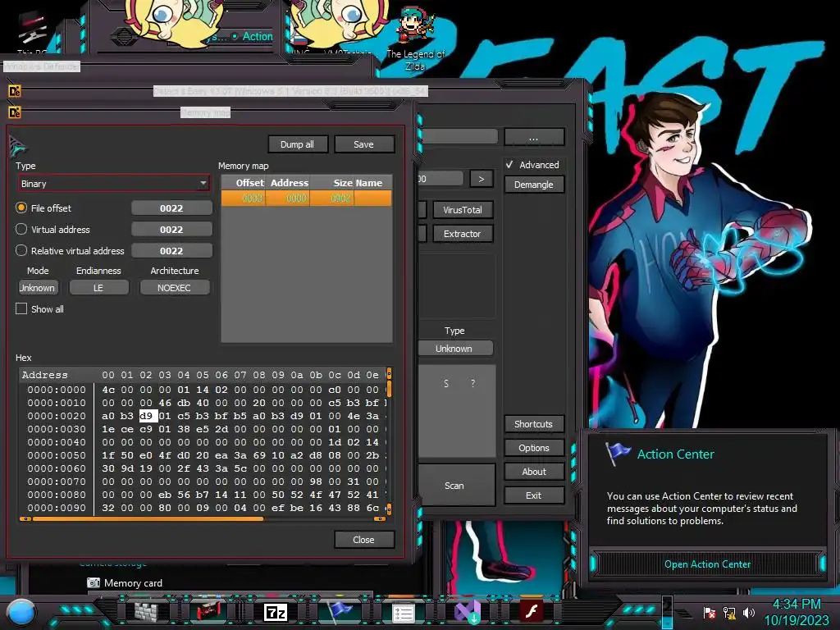Click the Name column header in Memory map

[372, 183]
